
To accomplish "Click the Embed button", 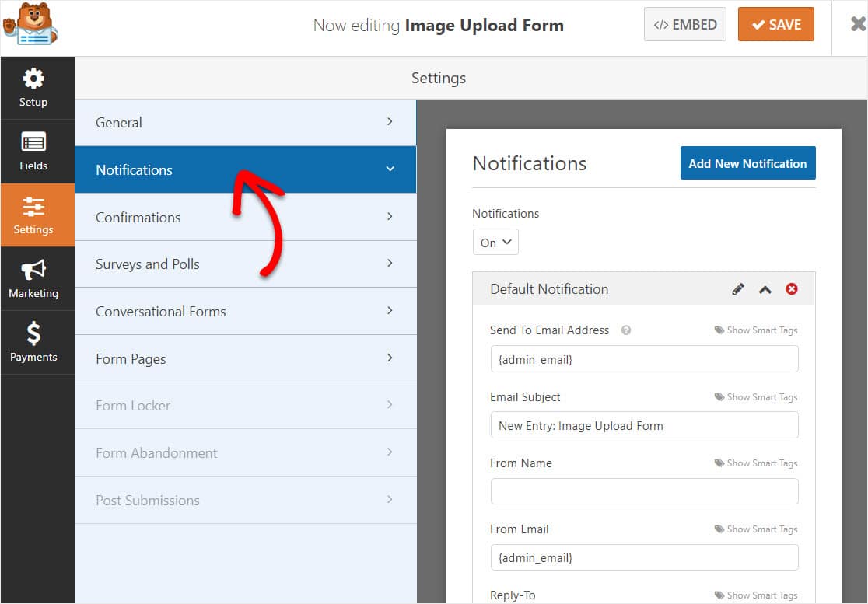I will click(x=684, y=24).
